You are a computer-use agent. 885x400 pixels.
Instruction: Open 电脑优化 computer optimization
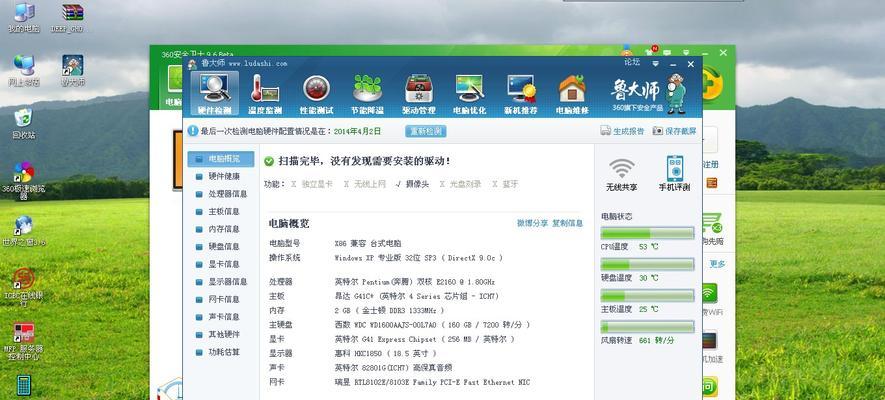pos(469,94)
